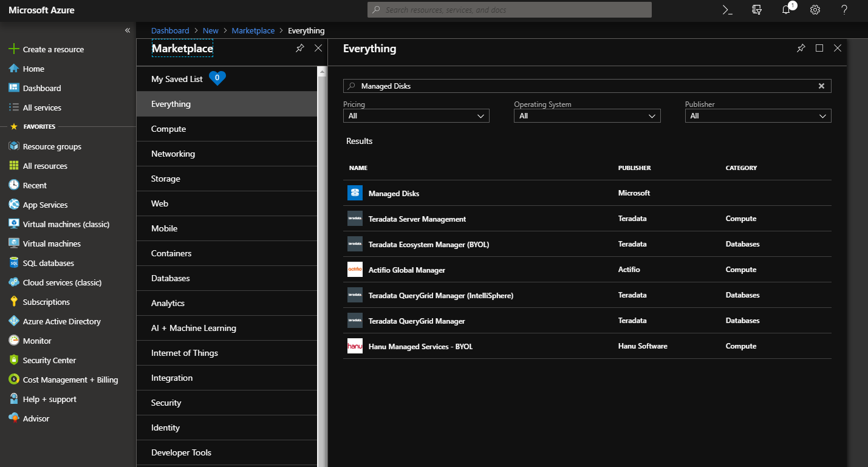
Task: Open Teradata Server Management result
Action: click(x=587, y=219)
